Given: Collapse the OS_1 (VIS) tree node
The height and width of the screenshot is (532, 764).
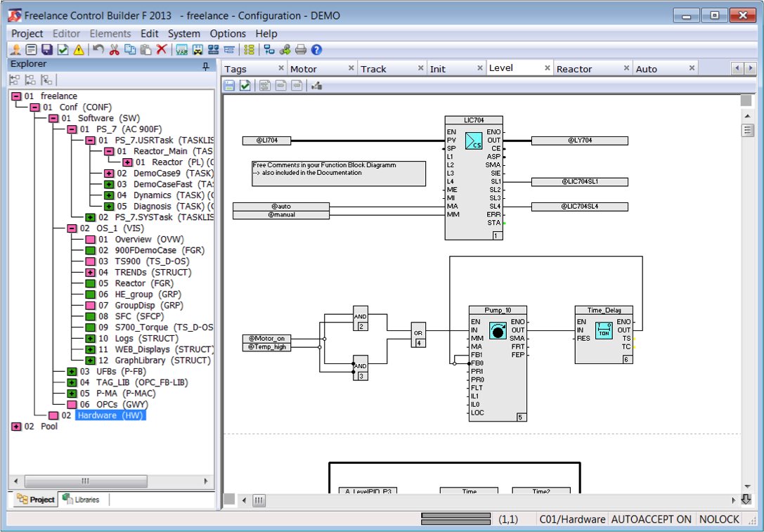Looking at the screenshot, I should pos(72,228).
